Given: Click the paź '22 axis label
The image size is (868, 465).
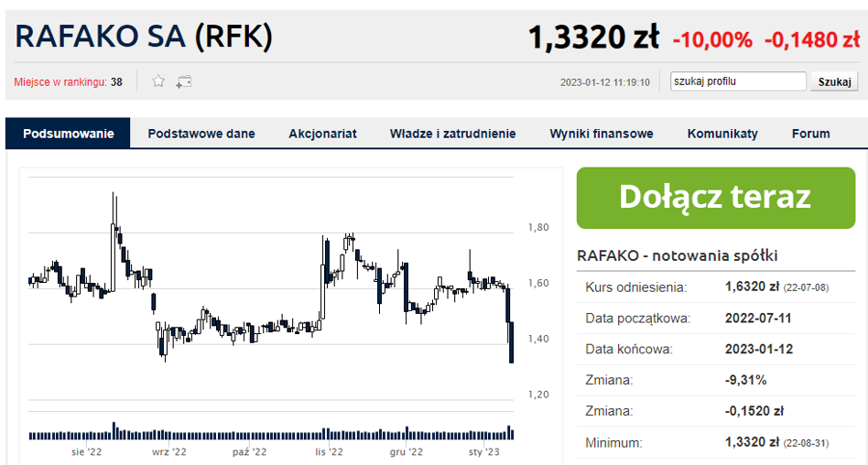Looking at the screenshot, I should tap(250, 452).
